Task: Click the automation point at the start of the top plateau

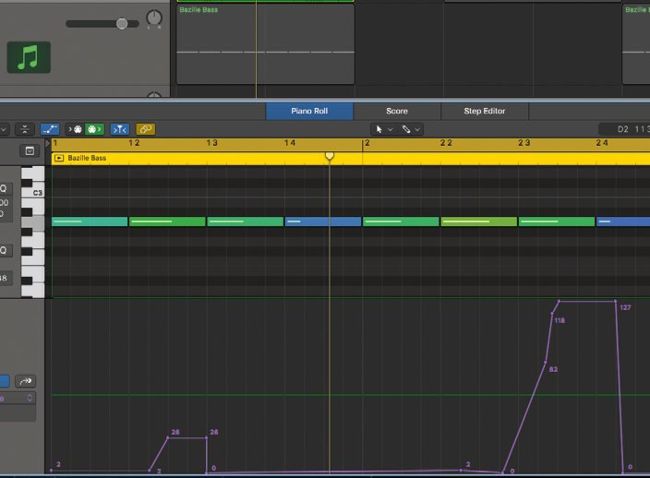Action: pos(559,301)
